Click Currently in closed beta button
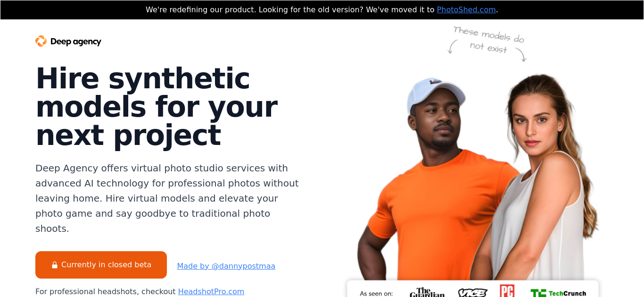This screenshot has height=297, width=644. coord(101,265)
